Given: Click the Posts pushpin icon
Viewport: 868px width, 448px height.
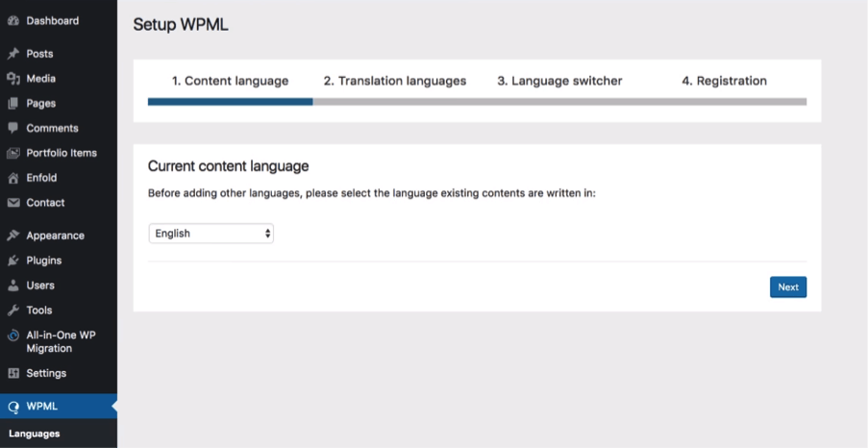Looking at the screenshot, I should click(13, 54).
